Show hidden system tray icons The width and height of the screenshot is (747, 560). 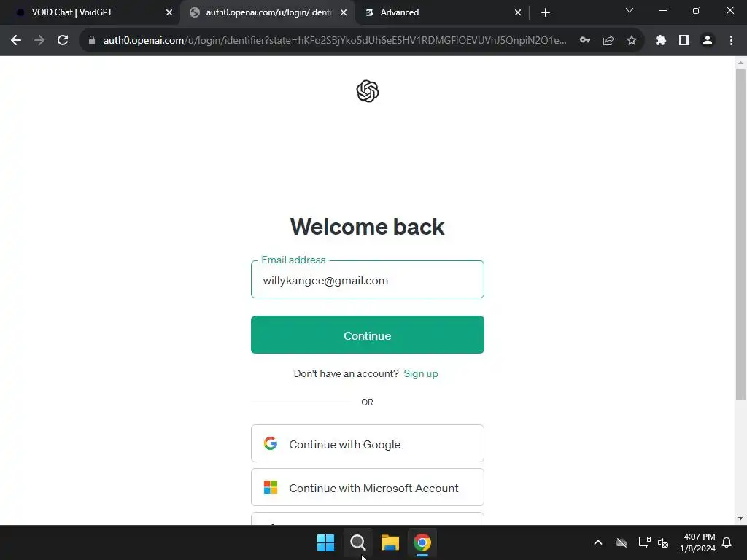598,542
